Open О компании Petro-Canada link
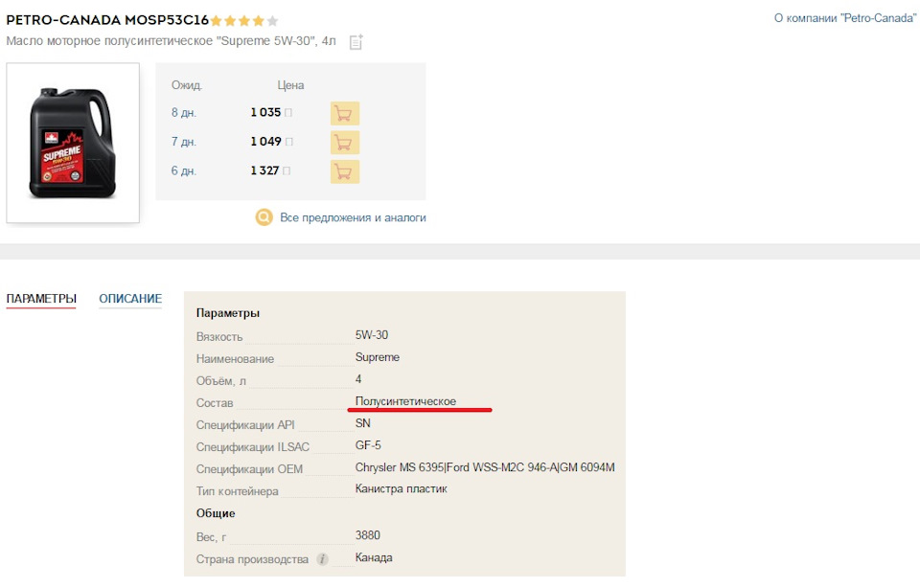This screenshot has height=588, width=920. pos(845,18)
